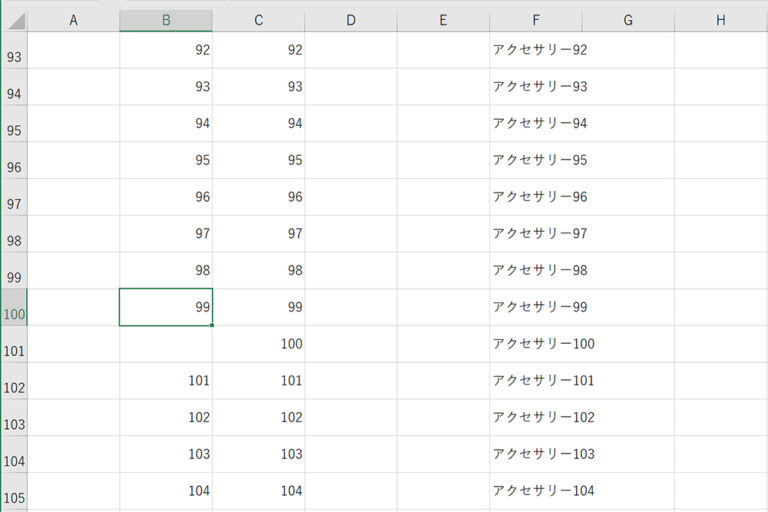Click empty cell A97
Screen dimensions: 768x512
(x=73, y=197)
